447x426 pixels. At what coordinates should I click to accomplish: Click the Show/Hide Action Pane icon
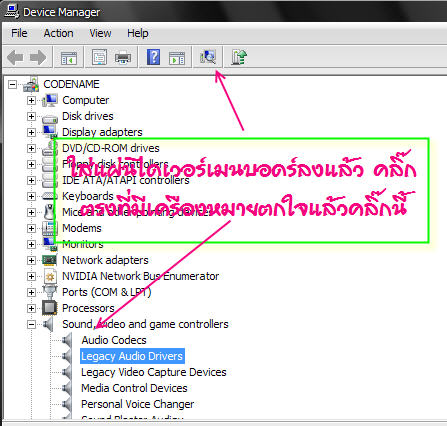(x=177, y=58)
